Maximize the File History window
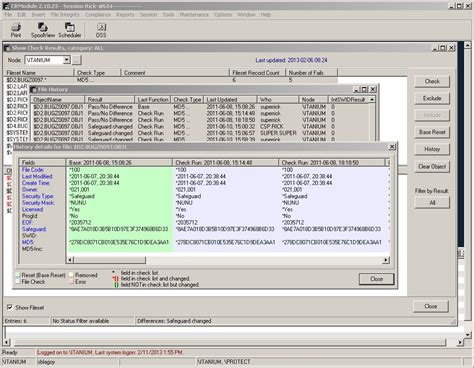474x368 pixels. coord(364,89)
